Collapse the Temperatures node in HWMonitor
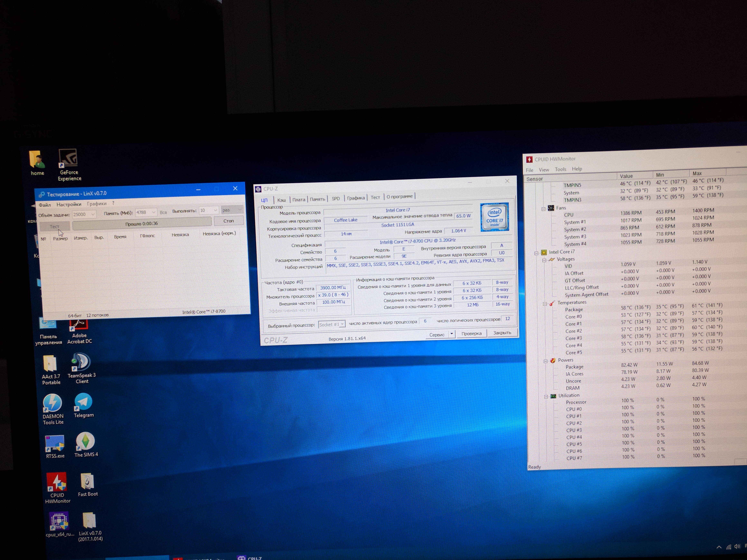This screenshot has height=560, width=747. [x=545, y=304]
